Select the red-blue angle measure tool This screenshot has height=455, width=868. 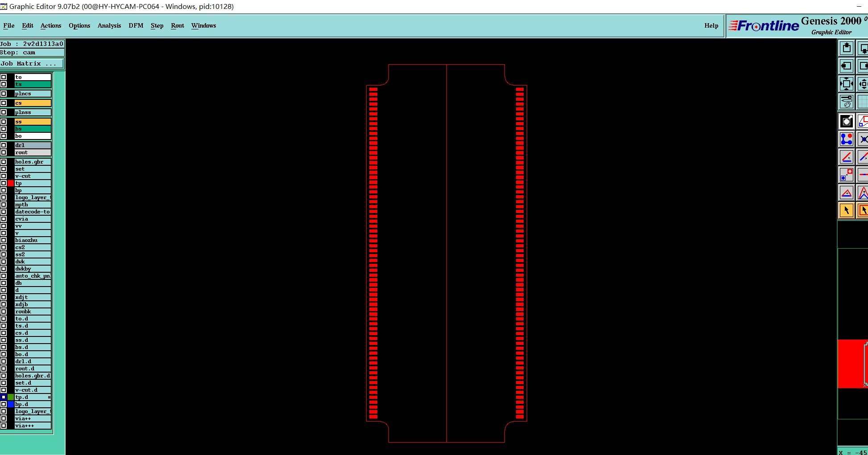pyautogui.click(x=847, y=157)
